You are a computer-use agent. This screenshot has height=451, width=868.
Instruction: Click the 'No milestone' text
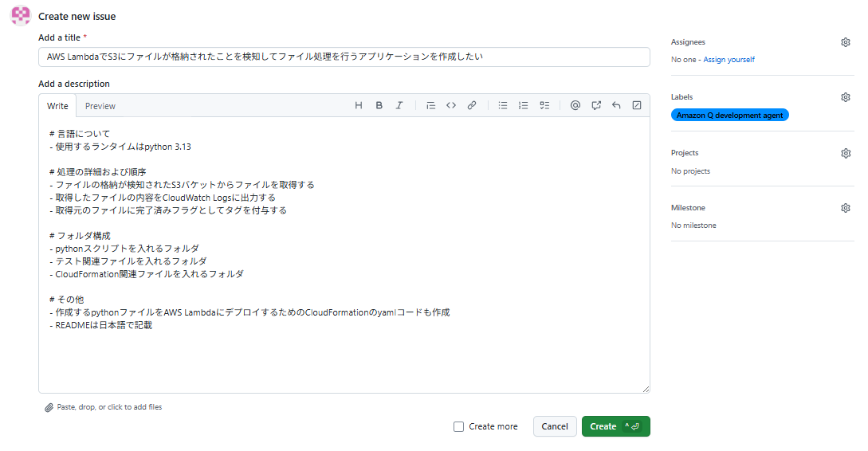coord(693,225)
